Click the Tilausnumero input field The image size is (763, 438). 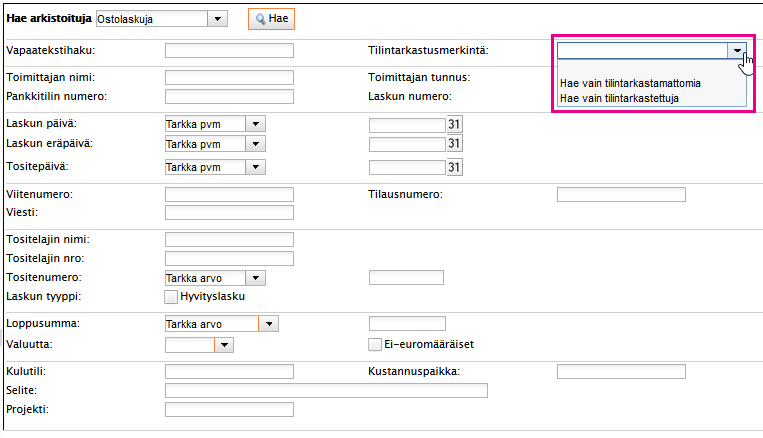tap(621, 195)
